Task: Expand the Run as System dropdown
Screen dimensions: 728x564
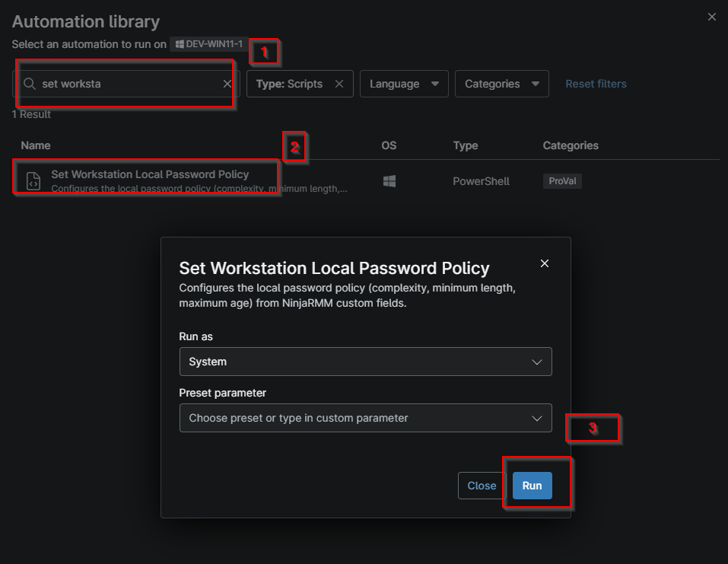Action: pyautogui.click(x=365, y=362)
